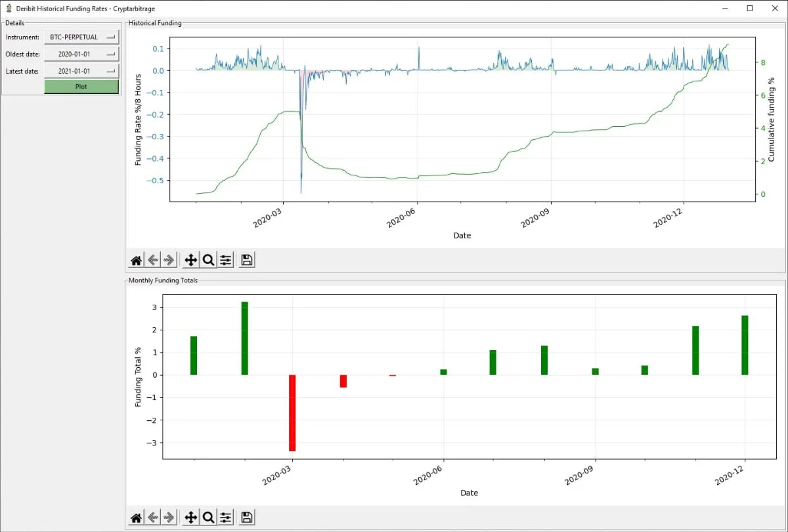Click Back arrow in Historical Funding toolbar

153,260
